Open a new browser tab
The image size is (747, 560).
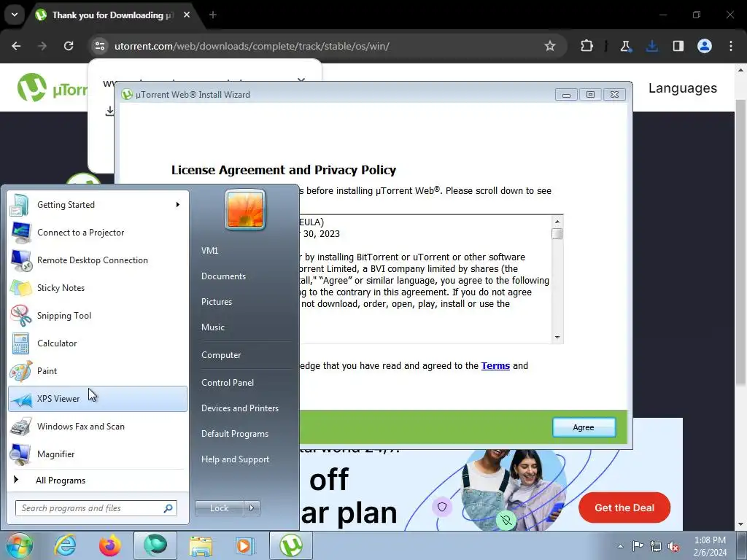[213, 15]
